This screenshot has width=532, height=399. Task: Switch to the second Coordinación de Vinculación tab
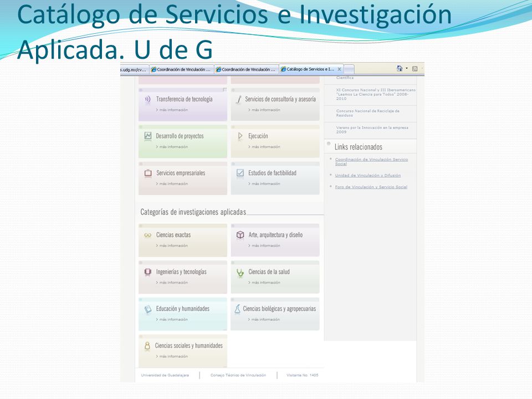(247, 69)
